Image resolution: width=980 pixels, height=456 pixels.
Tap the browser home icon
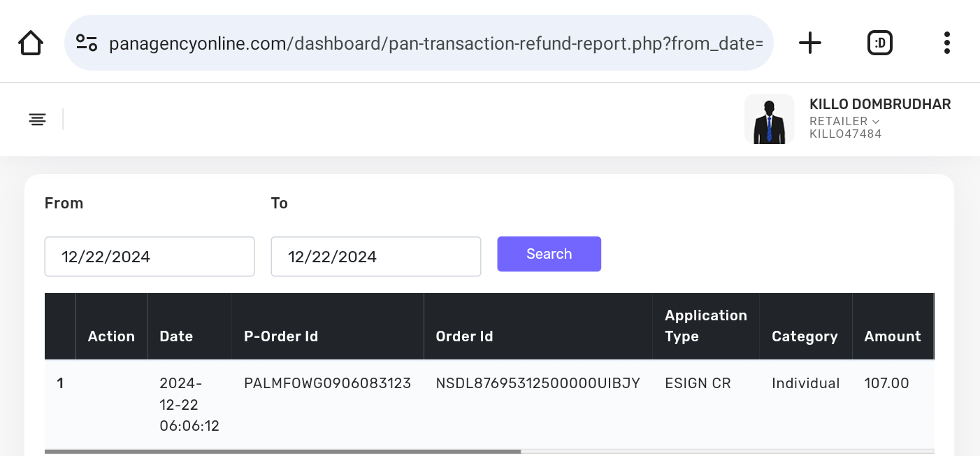point(31,43)
